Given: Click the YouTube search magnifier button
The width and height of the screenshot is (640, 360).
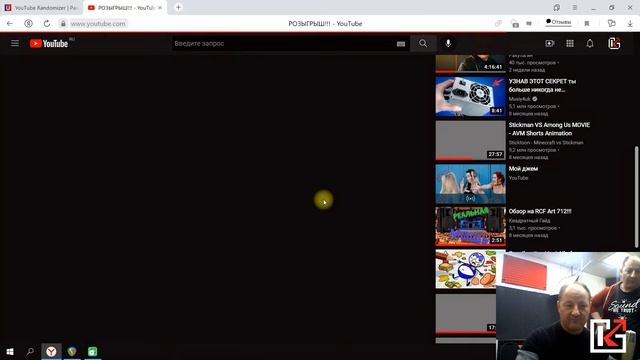Looking at the screenshot, I should (423, 43).
